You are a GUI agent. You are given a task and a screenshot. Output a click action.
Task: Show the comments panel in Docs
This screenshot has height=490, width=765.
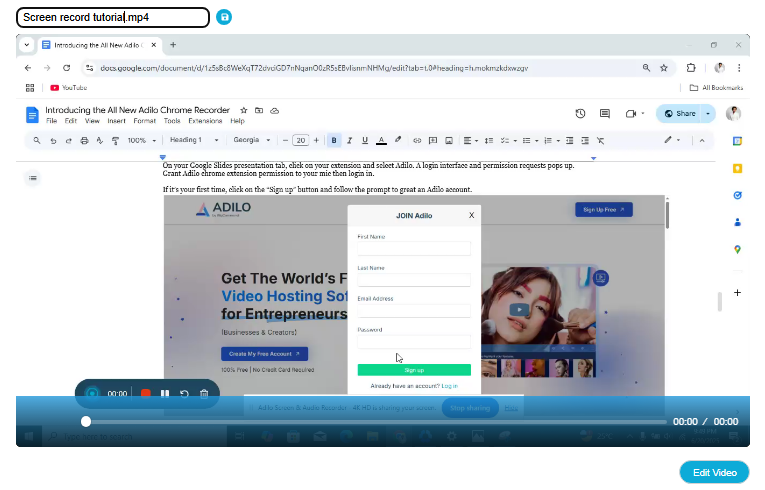604,114
